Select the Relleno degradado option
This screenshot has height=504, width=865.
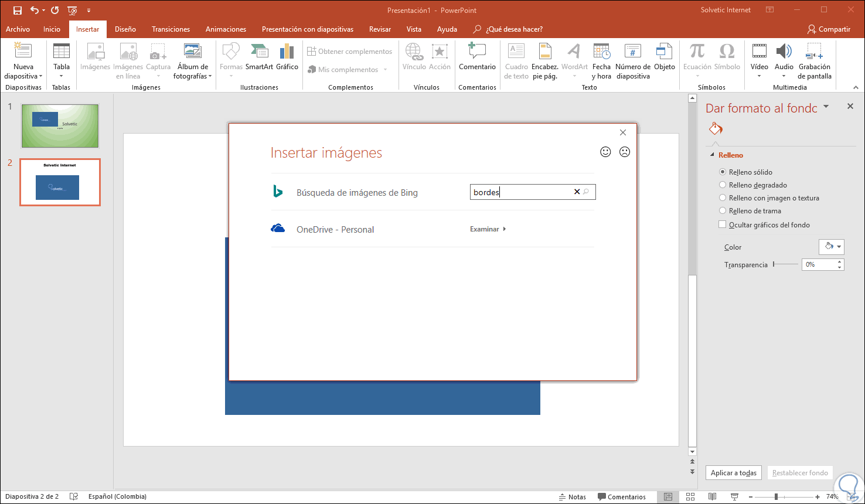click(x=753, y=185)
